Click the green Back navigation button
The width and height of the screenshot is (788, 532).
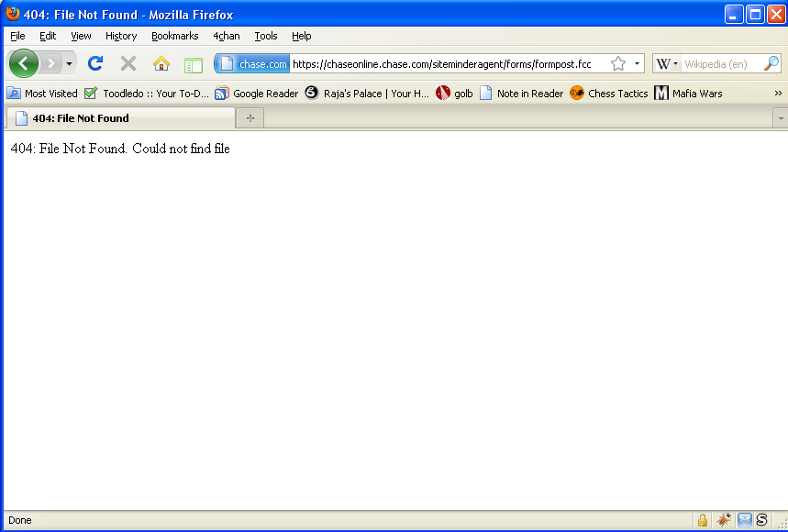pyautogui.click(x=23, y=63)
